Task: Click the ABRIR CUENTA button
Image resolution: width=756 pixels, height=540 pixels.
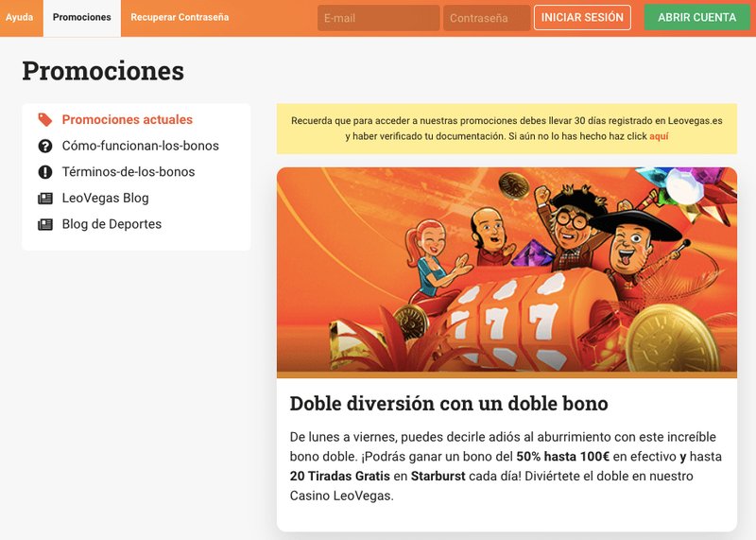Action: click(696, 17)
